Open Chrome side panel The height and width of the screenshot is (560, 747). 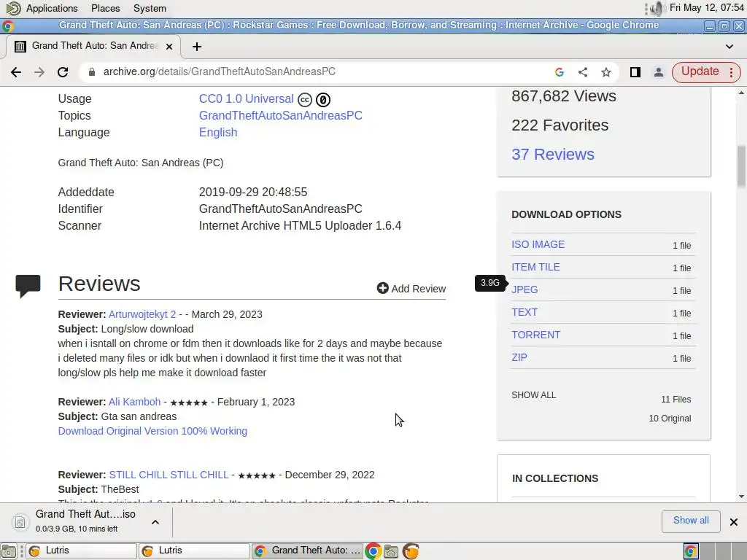click(x=635, y=72)
